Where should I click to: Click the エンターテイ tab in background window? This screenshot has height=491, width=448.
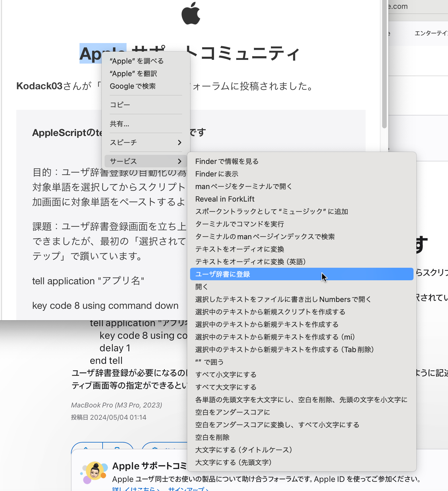click(431, 33)
